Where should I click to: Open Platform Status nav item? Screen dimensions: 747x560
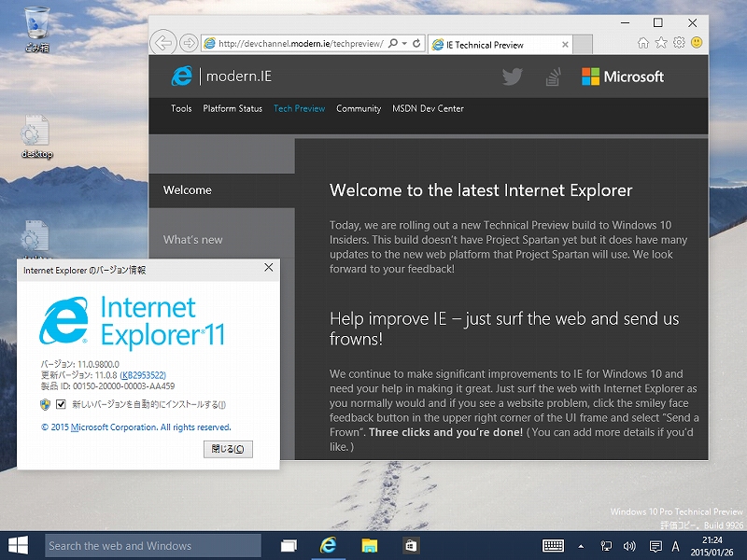pos(233,108)
